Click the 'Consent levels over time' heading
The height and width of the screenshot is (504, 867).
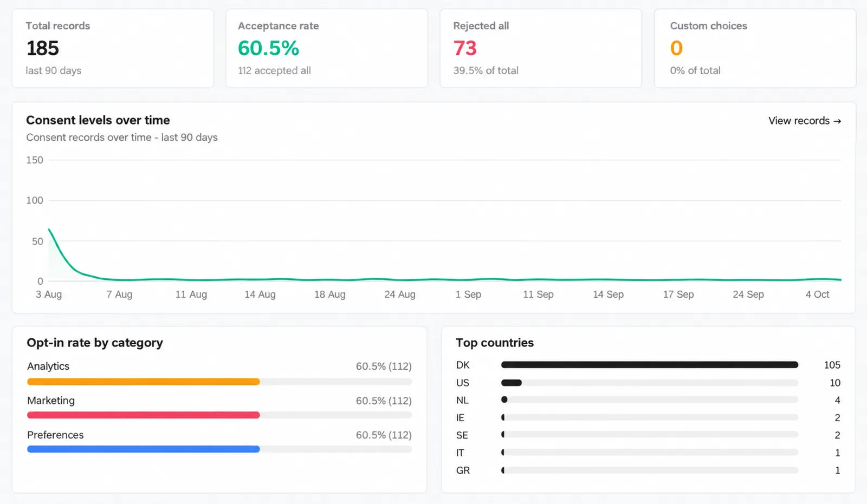tap(98, 120)
